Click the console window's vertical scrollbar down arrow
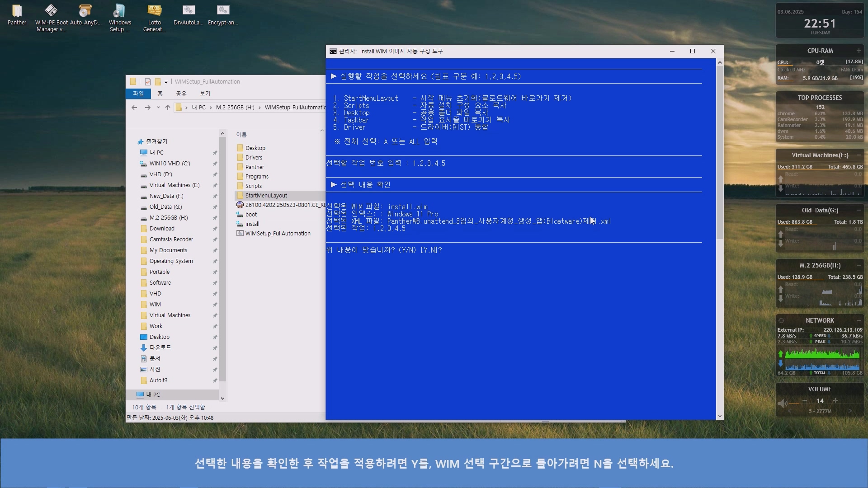This screenshot has height=488, width=868. pos(720,416)
